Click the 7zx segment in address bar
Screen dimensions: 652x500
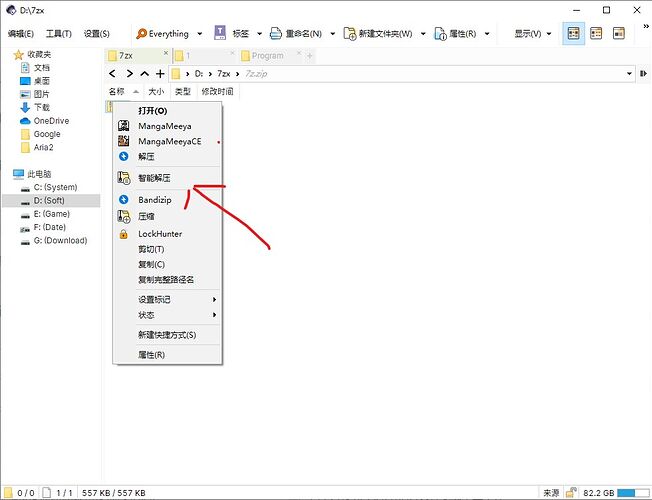pos(224,74)
